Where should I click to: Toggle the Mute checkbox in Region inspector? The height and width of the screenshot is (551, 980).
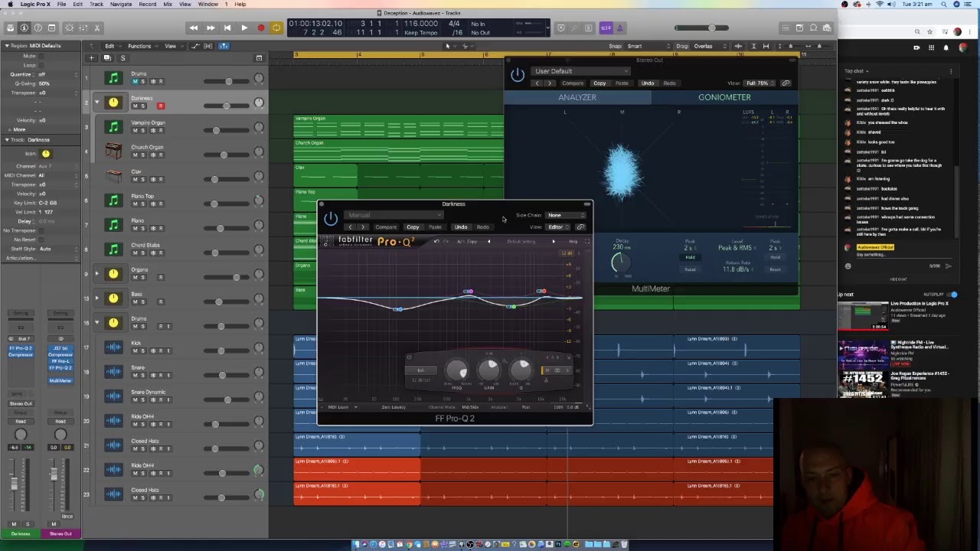click(41, 56)
